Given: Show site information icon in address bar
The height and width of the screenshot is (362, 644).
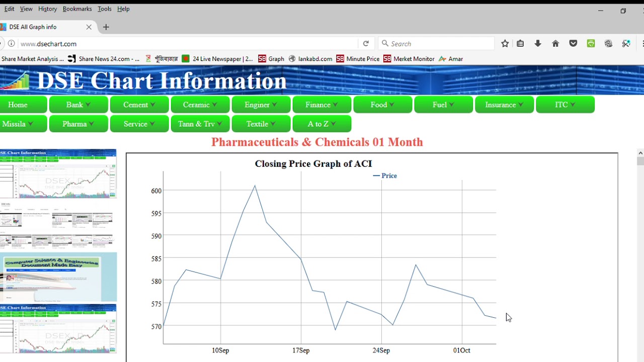Looking at the screenshot, I should tap(11, 44).
